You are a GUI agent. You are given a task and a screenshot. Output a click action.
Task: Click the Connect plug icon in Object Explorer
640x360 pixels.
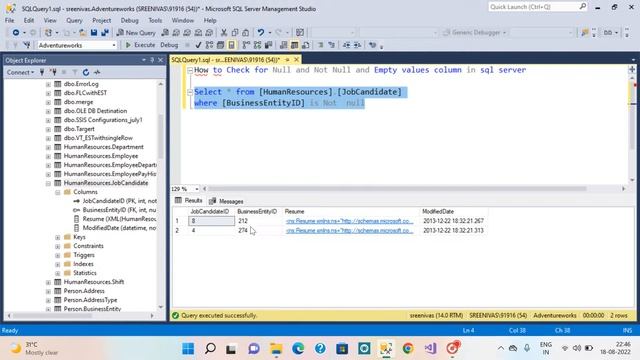pyautogui.click(x=42, y=72)
